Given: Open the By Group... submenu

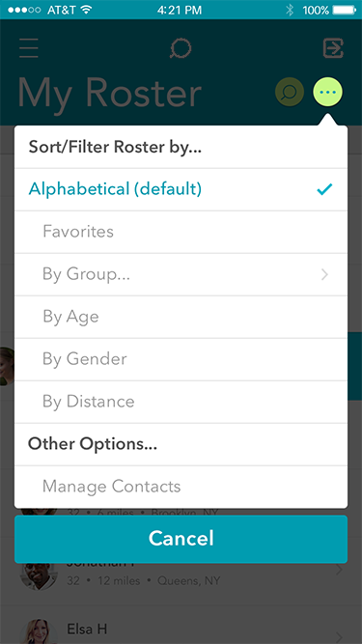Looking at the screenshot, I should [181, 274].
